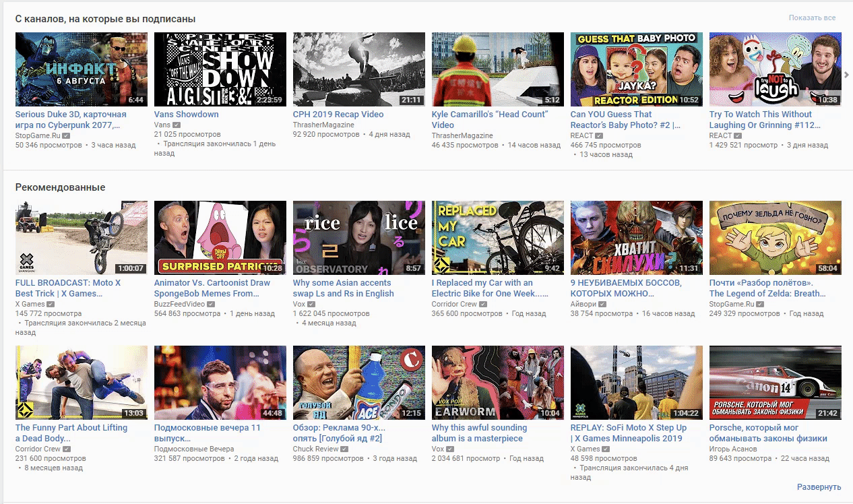Open the CPH 2019 Recap Video thumbnail

[359, 69]
